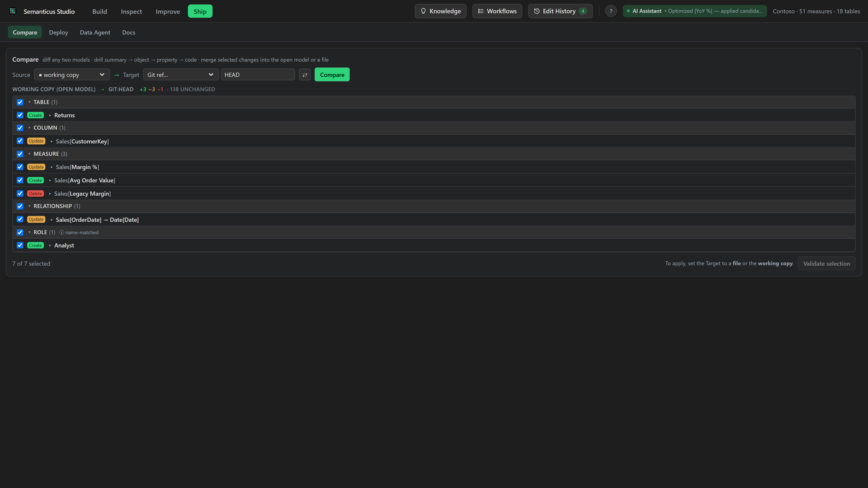The image size is (868, 488).
Task: Click the green Compare button
Action: tap(332, 75)
